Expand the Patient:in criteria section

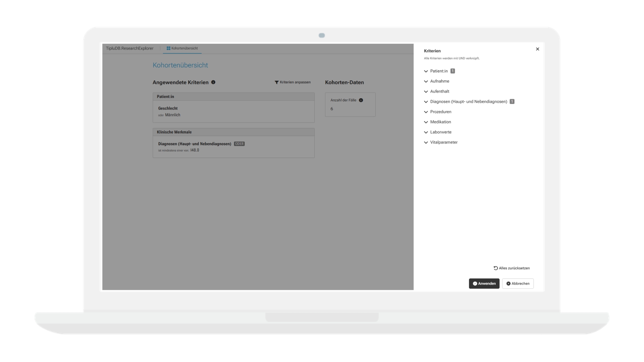click(x=439, y=71)
